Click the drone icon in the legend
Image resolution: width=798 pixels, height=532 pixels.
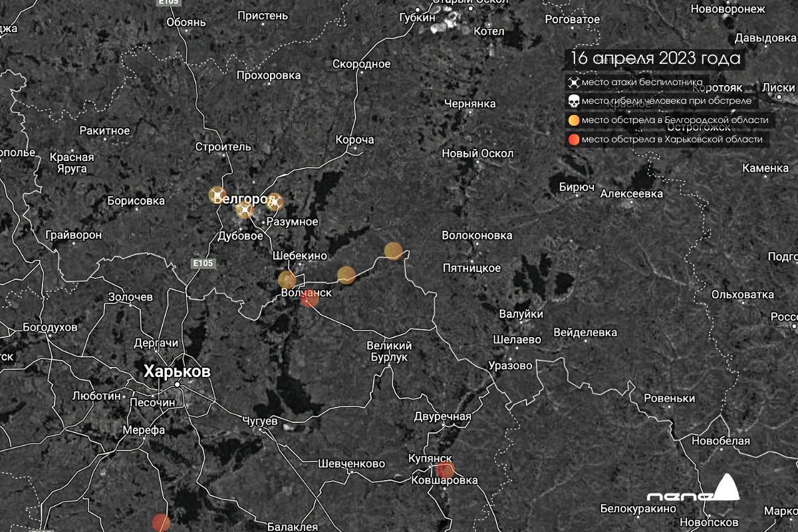(573, 83)
